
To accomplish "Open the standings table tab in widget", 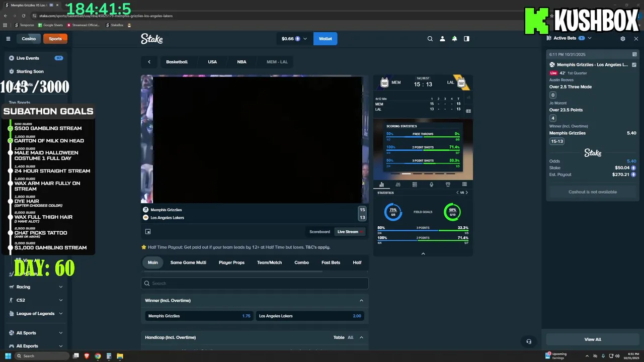I will pyautogui.click(x=415, y=185).
